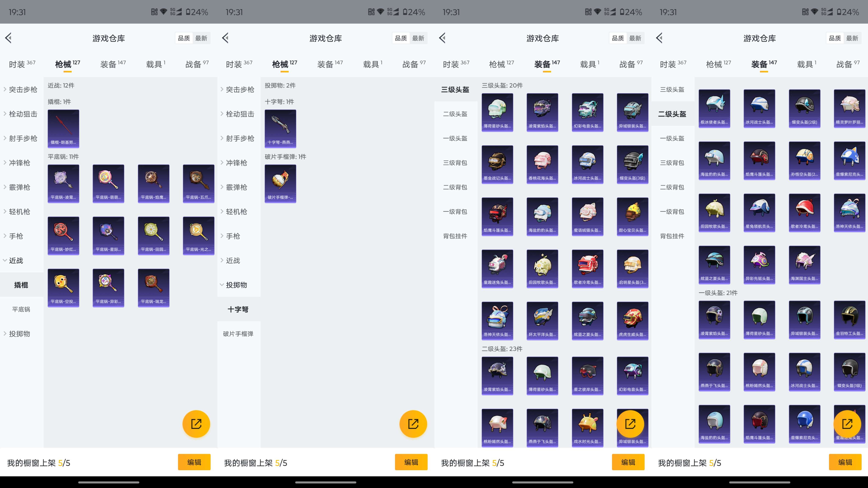Select the 精灵梦叶罗丽 helmet
868x488 pixels.
[x=850, y=108]
